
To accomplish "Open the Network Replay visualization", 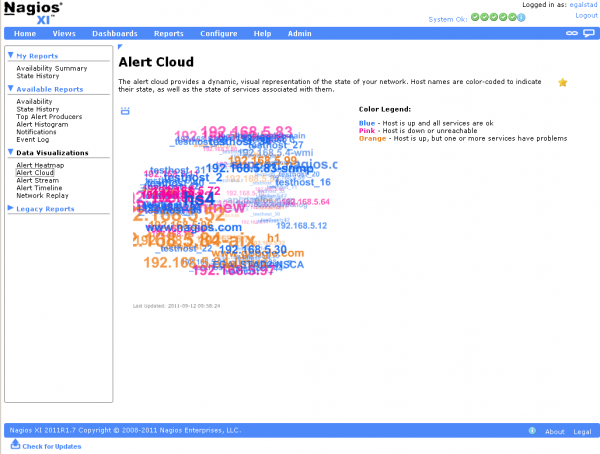I will tap(42, 195).
